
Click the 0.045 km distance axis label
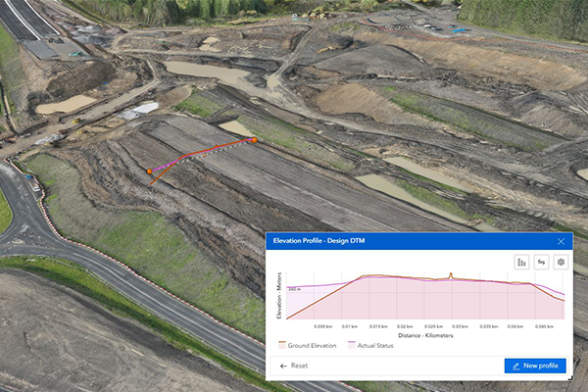point(543,326)
